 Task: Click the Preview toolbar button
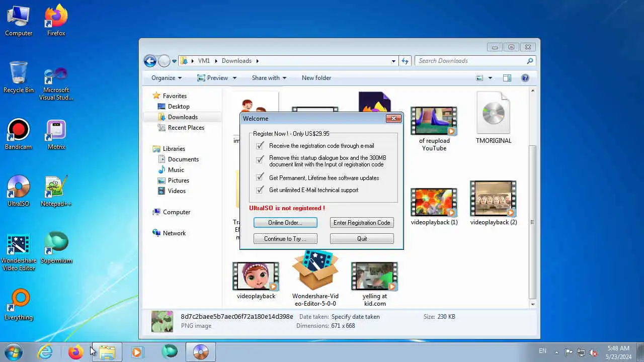point(212,78)
